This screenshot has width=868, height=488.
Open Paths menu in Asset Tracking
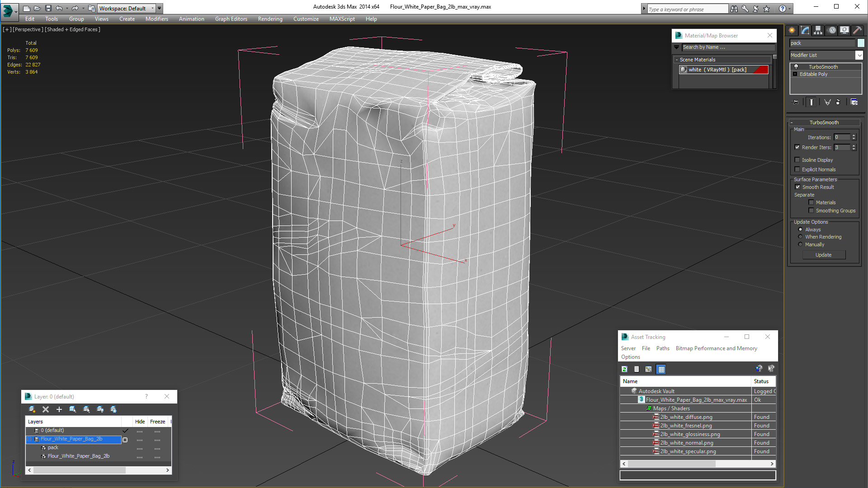click(663, 348)
